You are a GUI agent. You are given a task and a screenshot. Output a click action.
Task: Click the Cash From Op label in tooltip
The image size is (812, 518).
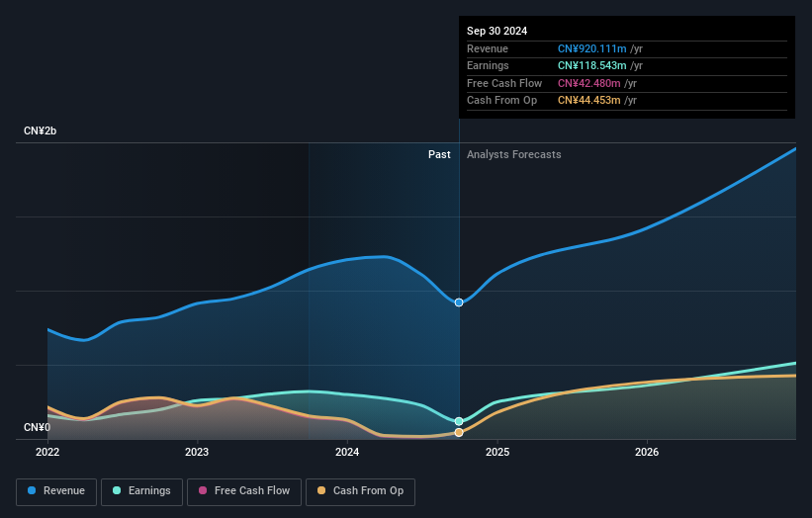pos(501,101)
